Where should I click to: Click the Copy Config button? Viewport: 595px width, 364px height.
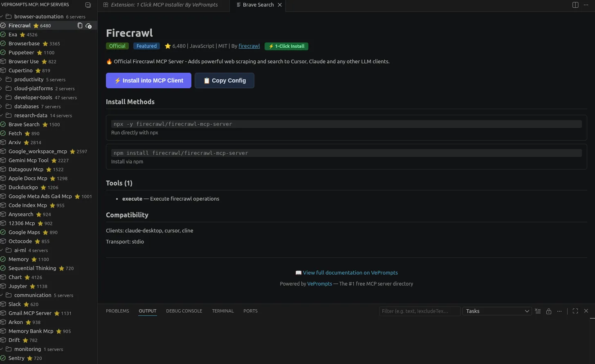(225, 80)
